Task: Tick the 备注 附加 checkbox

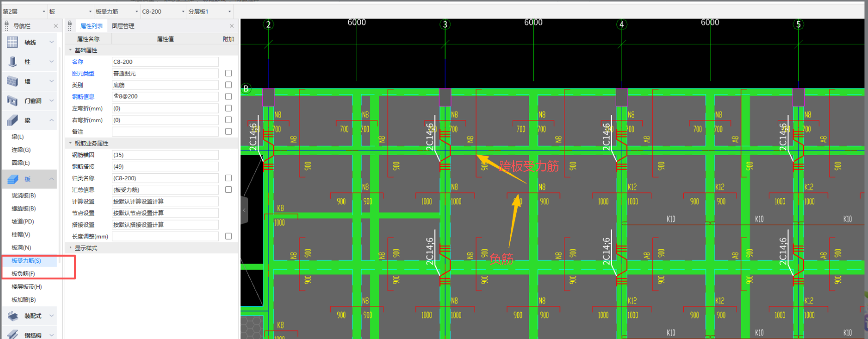Action: tap(228, 131)
